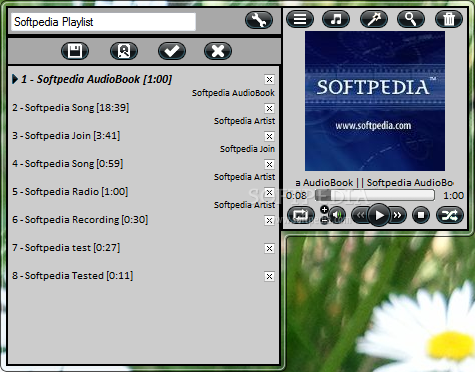
Task: Click the speaker volume icon
Action: 337,215
